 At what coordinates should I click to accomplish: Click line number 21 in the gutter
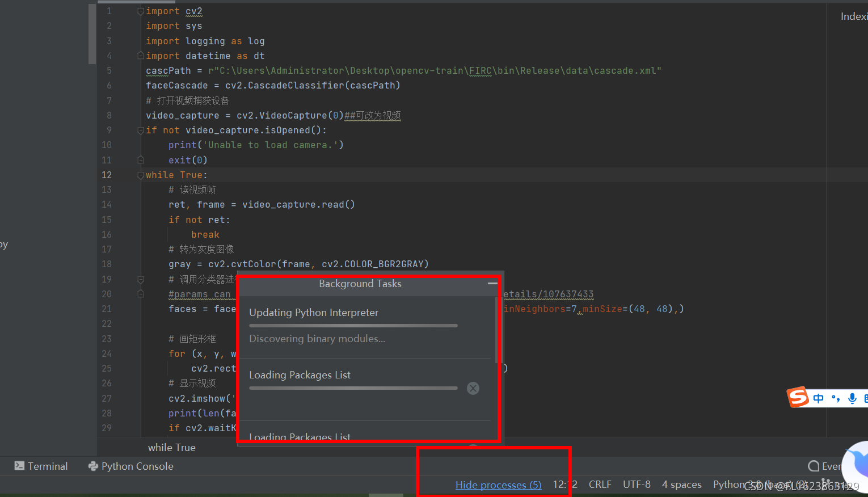(x=107, y=309)
